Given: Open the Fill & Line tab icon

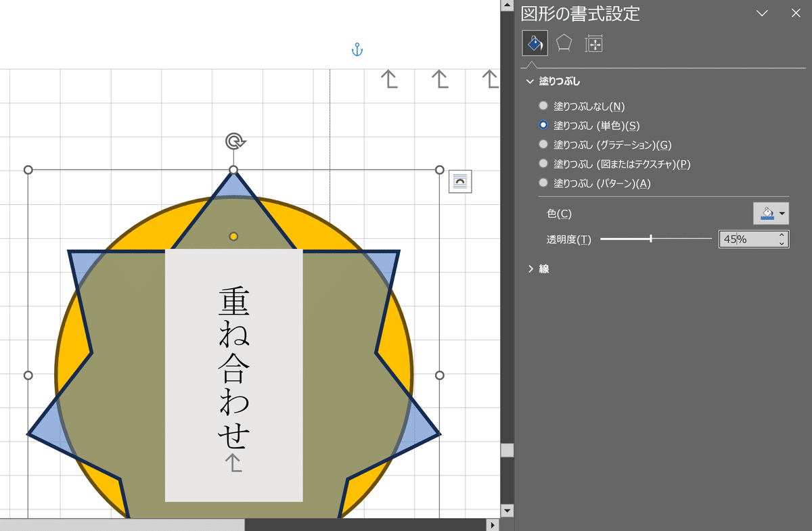Looking at the screenshot, I should [535, 44].
